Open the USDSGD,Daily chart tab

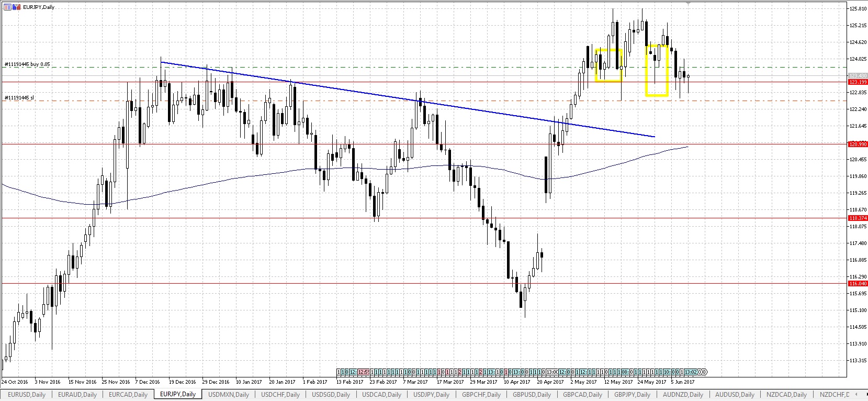coord(331,395)
